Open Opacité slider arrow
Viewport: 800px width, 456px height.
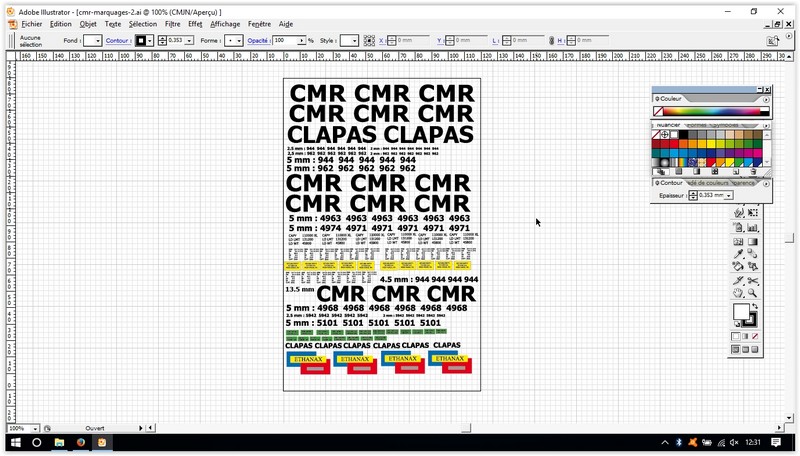(x=302, y=40)
